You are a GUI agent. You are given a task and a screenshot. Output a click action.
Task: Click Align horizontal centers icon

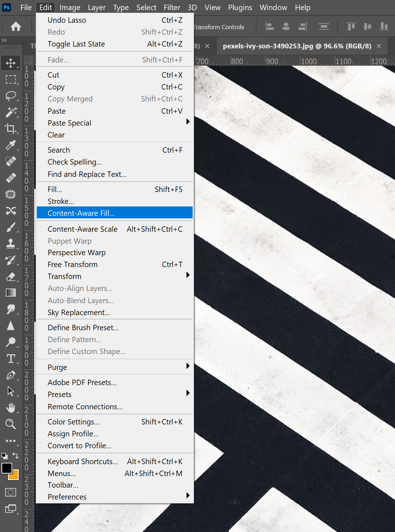click(286, 26)
